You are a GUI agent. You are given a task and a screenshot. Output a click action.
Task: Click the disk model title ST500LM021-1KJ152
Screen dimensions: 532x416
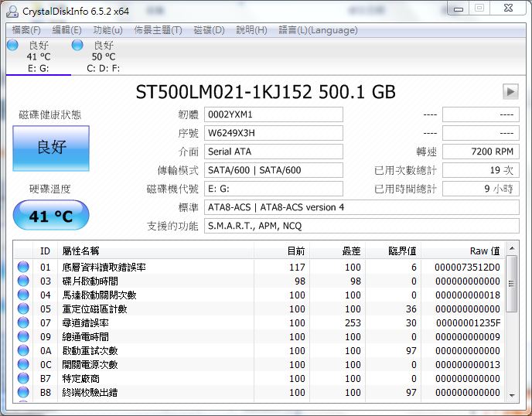[223, 91]
